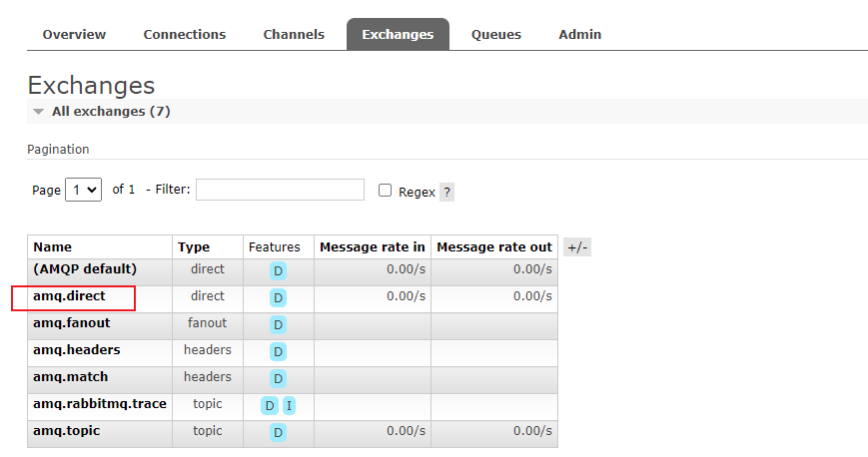
Task: Open the amq.topic exchange
Action: (66, 431)
